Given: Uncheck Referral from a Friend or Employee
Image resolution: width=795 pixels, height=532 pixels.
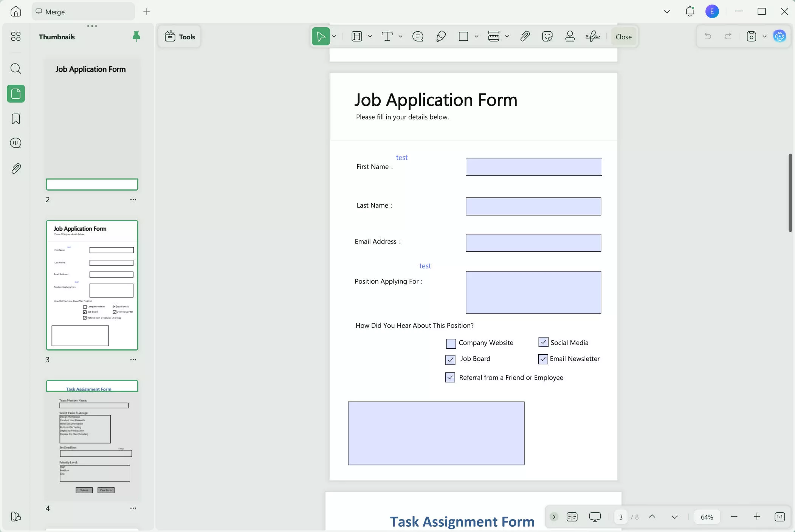Looking at the screenshot, I should tap(449, 377).
